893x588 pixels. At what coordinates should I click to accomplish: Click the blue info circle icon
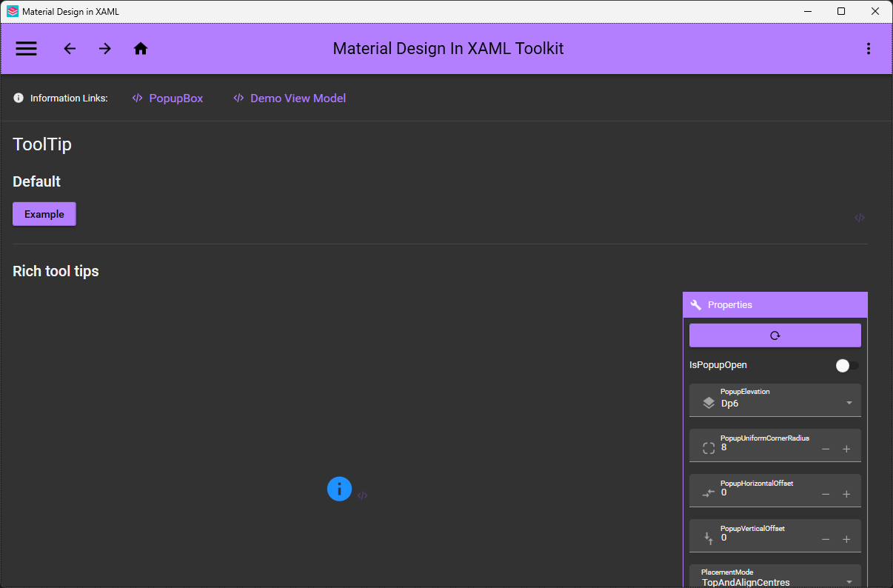tap(339, 489)
